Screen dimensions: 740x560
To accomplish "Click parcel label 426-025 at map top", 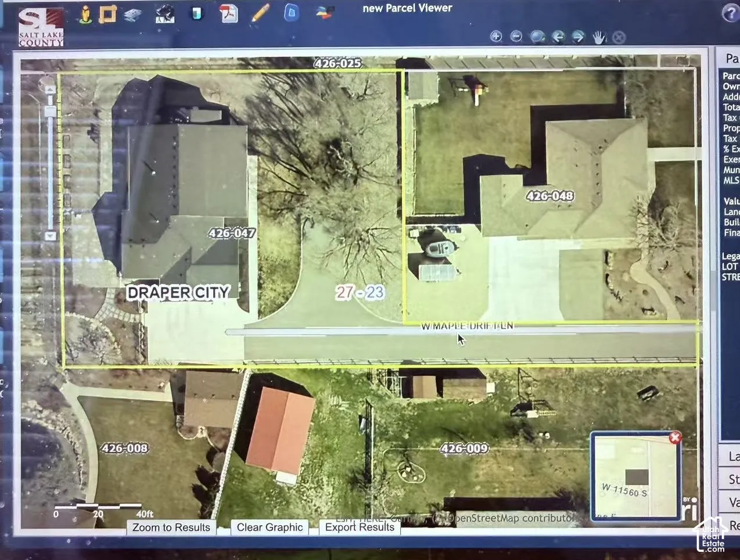I will click(337, 63).
